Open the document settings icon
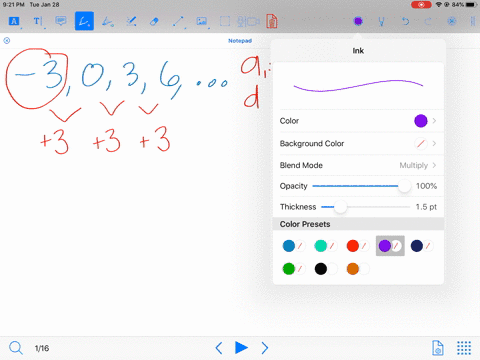480x360 pixels. pyautogui.click(x=438, y=348)
